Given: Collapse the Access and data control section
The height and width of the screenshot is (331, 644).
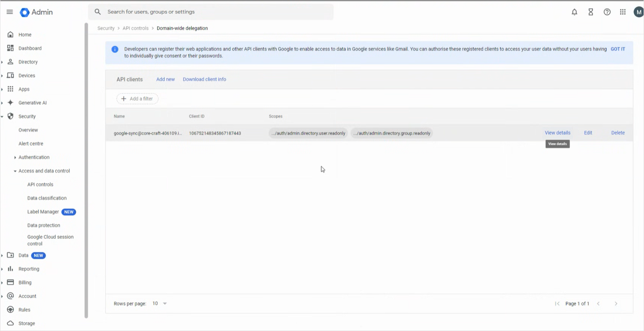Looking at the screenshot, I should 15,171.
